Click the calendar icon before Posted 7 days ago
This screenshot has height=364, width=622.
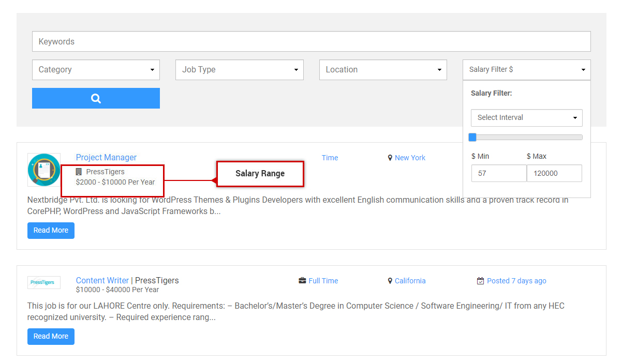pos(480,280)
